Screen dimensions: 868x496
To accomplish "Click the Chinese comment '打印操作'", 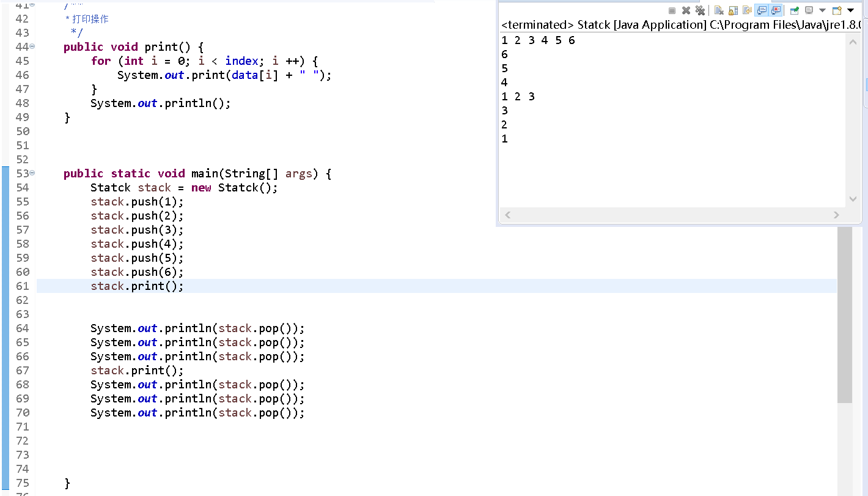I will (x=90, y=19).
